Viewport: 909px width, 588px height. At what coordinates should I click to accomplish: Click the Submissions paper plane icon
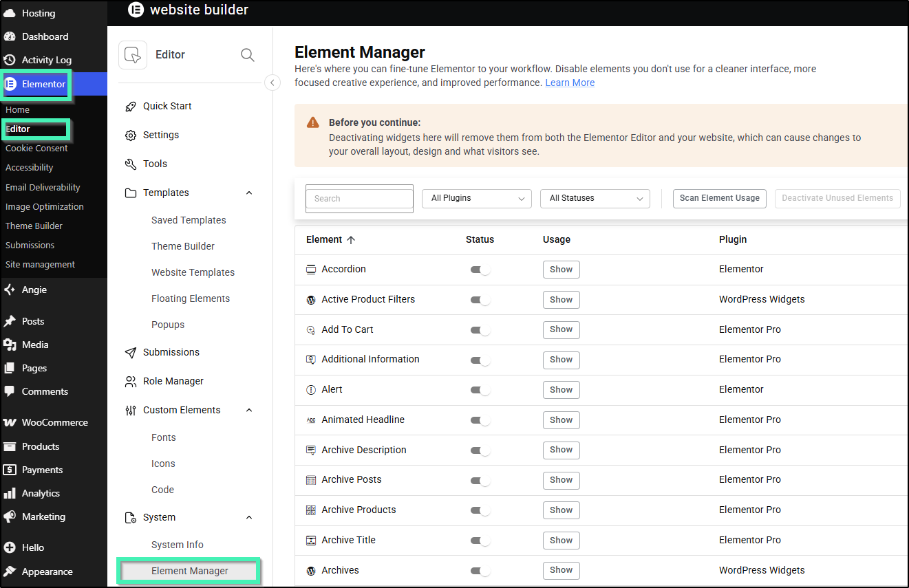click(131, 353)
